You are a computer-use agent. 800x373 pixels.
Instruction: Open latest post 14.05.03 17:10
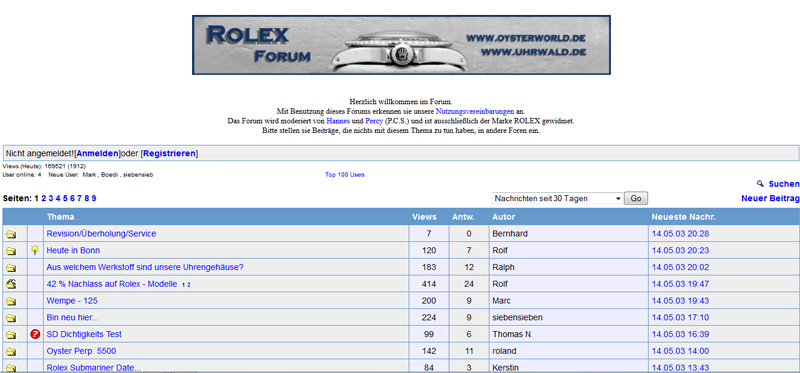(681, 317)
